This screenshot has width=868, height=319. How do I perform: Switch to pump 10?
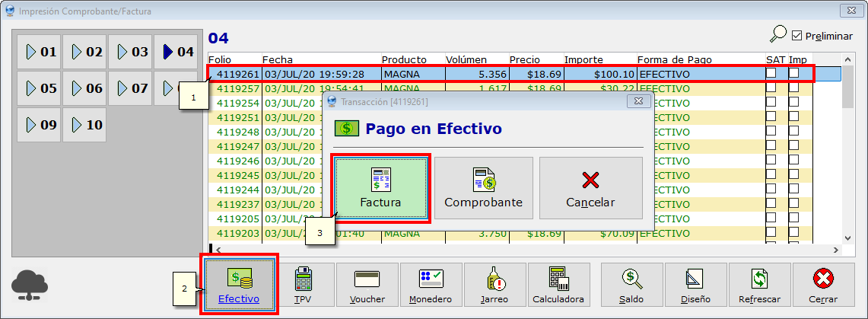click(x=85, y=124)
